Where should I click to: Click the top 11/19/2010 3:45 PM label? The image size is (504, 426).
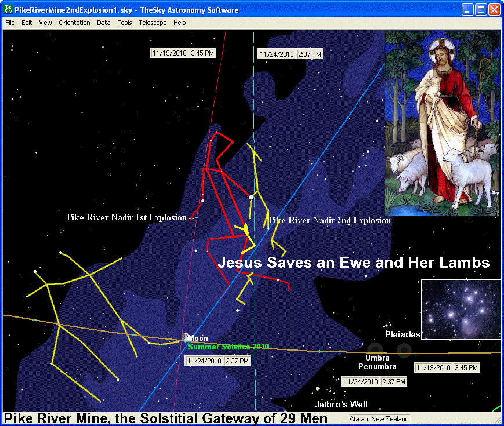[x=183, y=53]
